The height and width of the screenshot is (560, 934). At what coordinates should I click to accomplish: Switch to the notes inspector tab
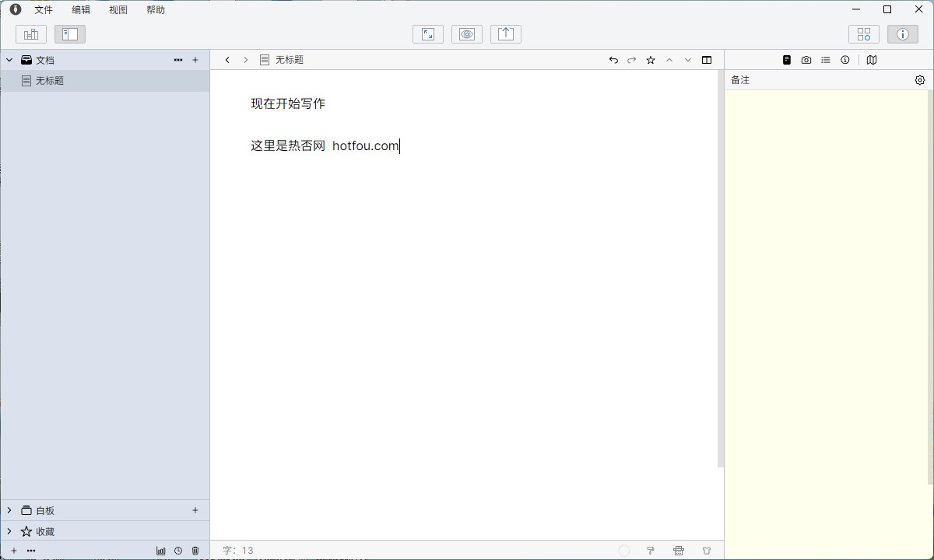pyautogui.click(x=787, y=60)
